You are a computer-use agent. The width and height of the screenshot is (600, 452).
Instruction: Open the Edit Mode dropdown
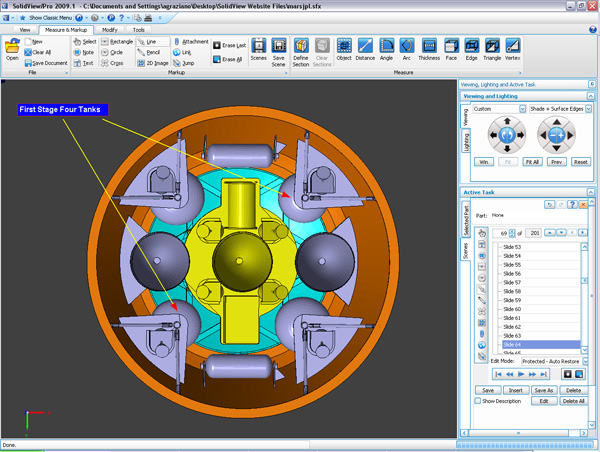pos(585,361)
